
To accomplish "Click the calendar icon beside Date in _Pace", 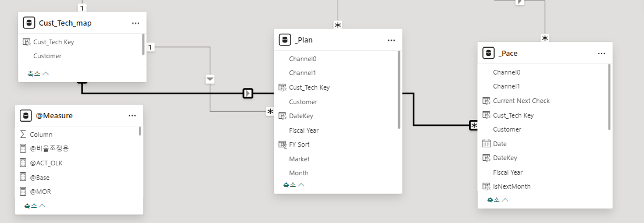I will coord(486,144).
